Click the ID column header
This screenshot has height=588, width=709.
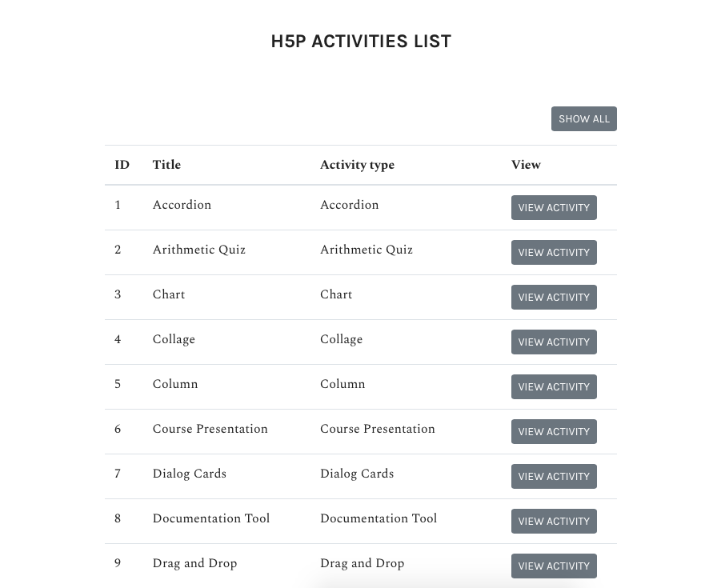click(x=122, y=165)
